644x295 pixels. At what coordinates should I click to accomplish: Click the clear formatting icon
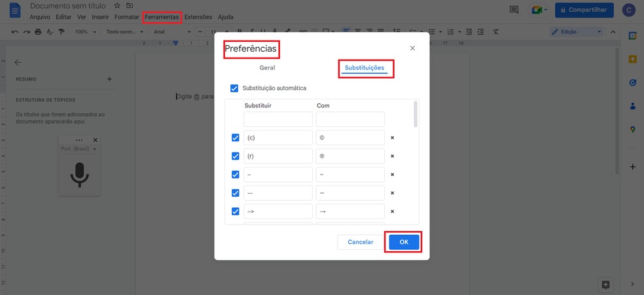click(x=495, y=31)
